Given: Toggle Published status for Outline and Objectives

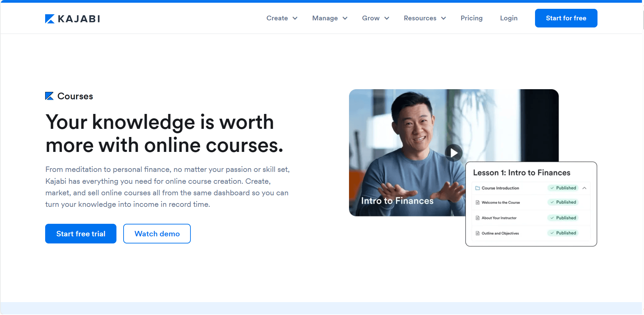Looking at the screenshot, I should click(563, 233).
